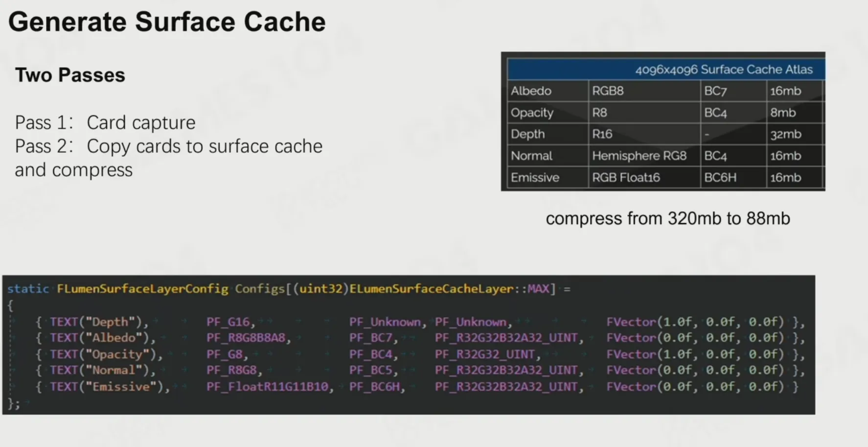Screen dimensions: 868x447
Task: Click the 'R16' table cell
Action: tap(644, 134)
